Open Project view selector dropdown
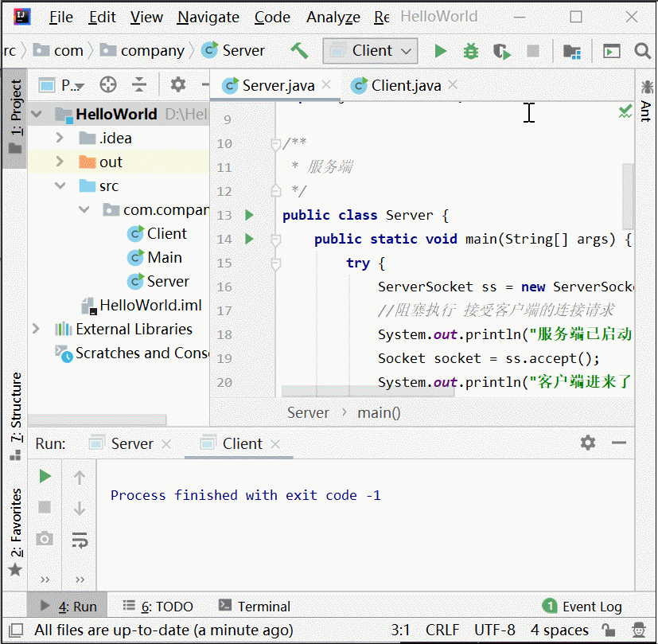Image resolution: width=658 pixels, height=644 pixels. coord(62,85)
